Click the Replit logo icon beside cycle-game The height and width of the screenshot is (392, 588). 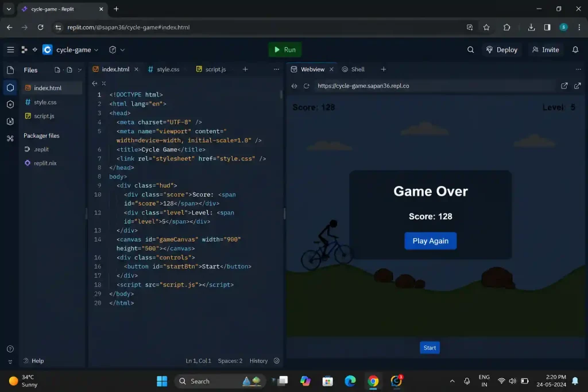(x=47, y=49)
